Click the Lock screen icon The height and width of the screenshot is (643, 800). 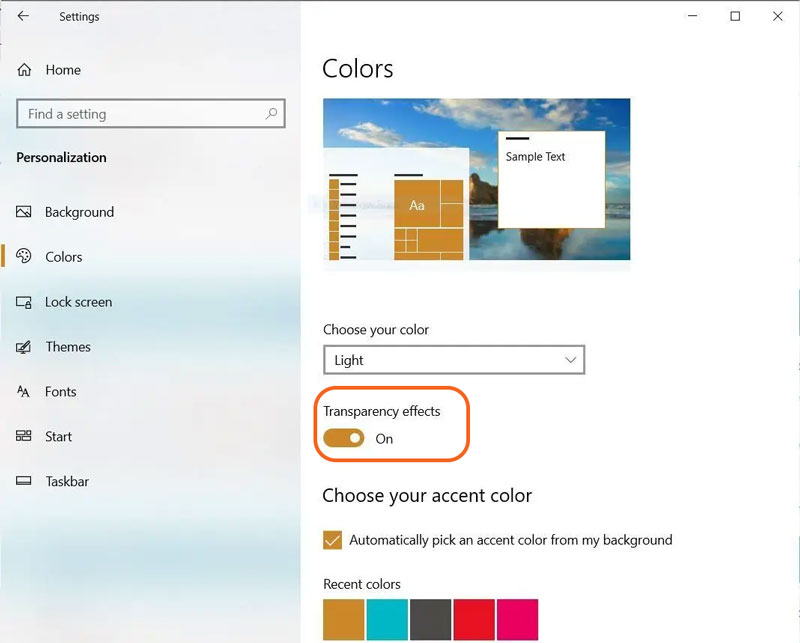coord(23,302)
